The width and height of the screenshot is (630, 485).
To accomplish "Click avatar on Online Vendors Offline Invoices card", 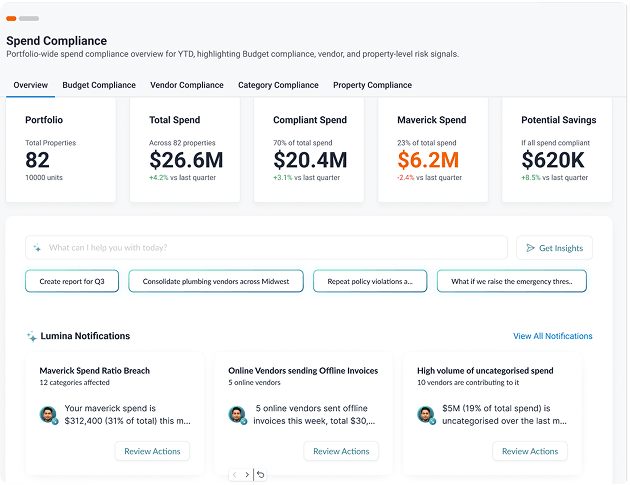I will point(237,415).
